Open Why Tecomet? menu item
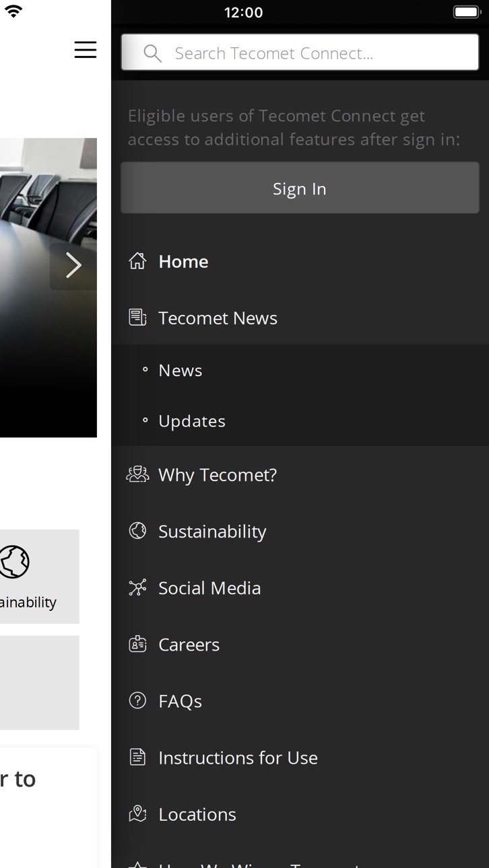Screen dimensions: 489x868 click(300, 474)
